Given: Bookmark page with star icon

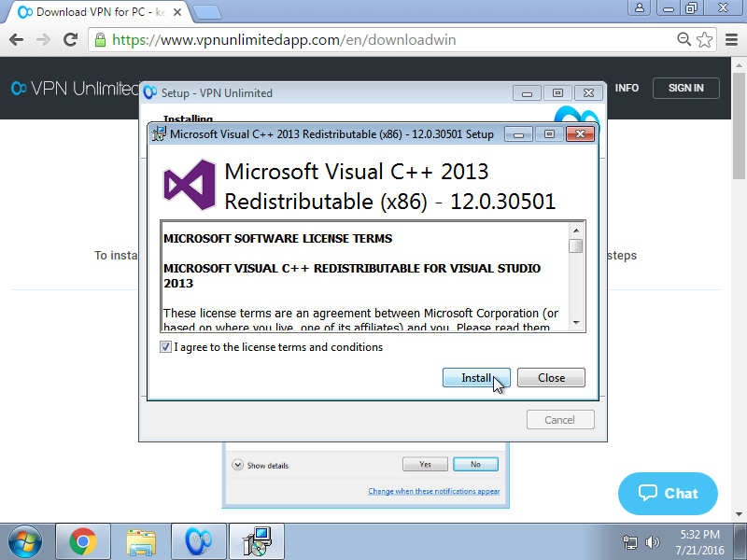Looking at the screenshot, I should pyautogui.click(x=704, y=40).
